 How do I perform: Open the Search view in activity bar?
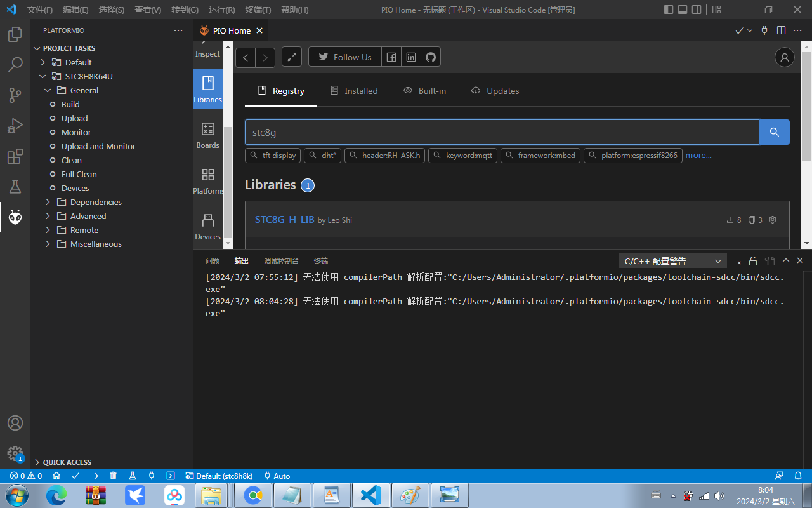[15, 65]
